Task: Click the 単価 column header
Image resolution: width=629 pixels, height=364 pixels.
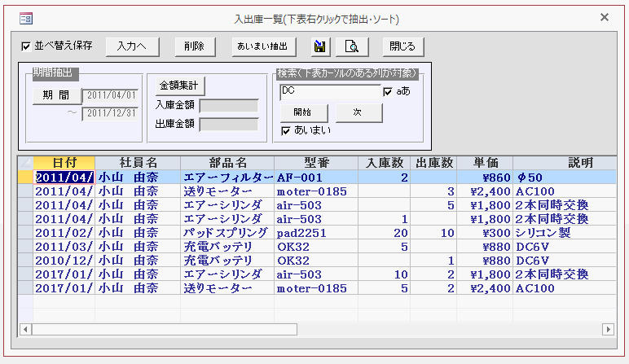Action: pyautogui.click(x=485, y=163)
